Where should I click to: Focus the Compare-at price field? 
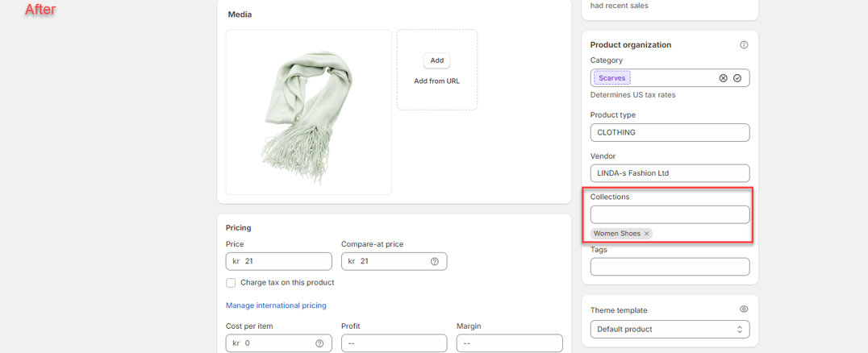(x=394, y=261)
